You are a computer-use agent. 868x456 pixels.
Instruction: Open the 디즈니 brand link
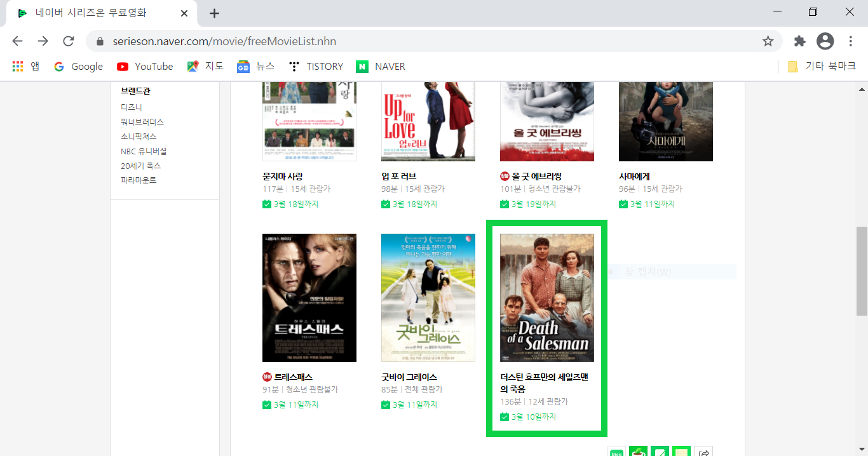coord(132,107)
